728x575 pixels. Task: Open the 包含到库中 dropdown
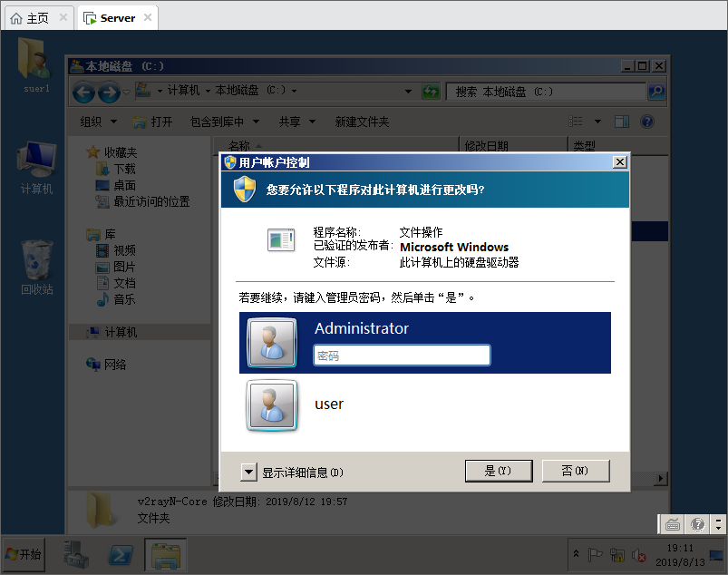[x=225, y=122]
